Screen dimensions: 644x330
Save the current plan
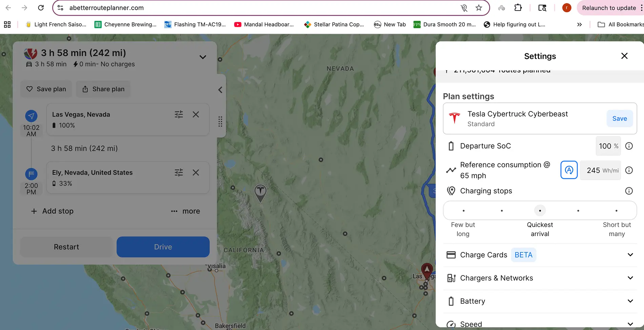(46, 89)
